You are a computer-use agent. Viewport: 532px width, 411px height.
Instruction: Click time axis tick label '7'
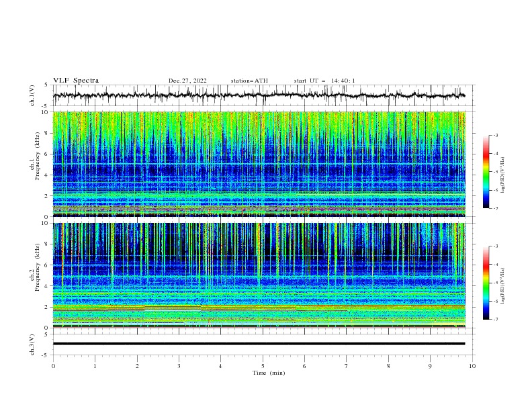pyautogui.click(x=347, y=366)
